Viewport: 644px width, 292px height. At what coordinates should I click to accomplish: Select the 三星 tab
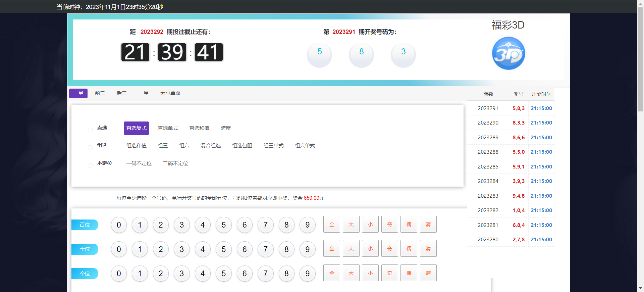coord(78,93)
